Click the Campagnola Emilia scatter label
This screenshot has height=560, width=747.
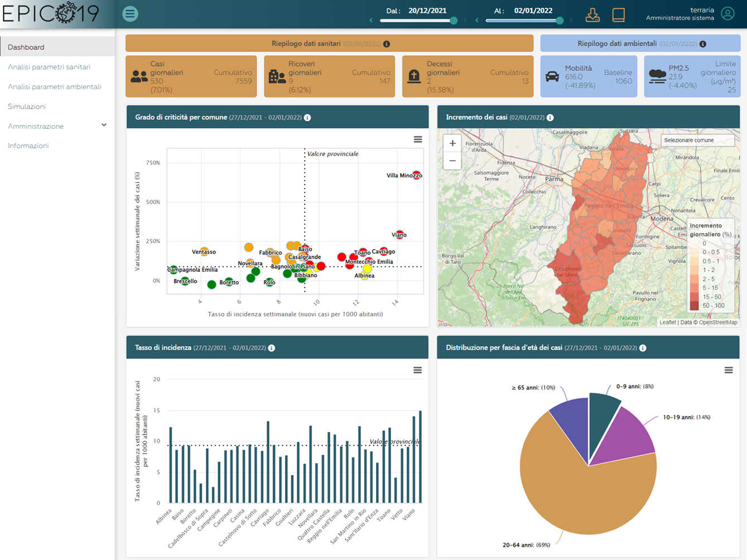click(x=193, y=270)
